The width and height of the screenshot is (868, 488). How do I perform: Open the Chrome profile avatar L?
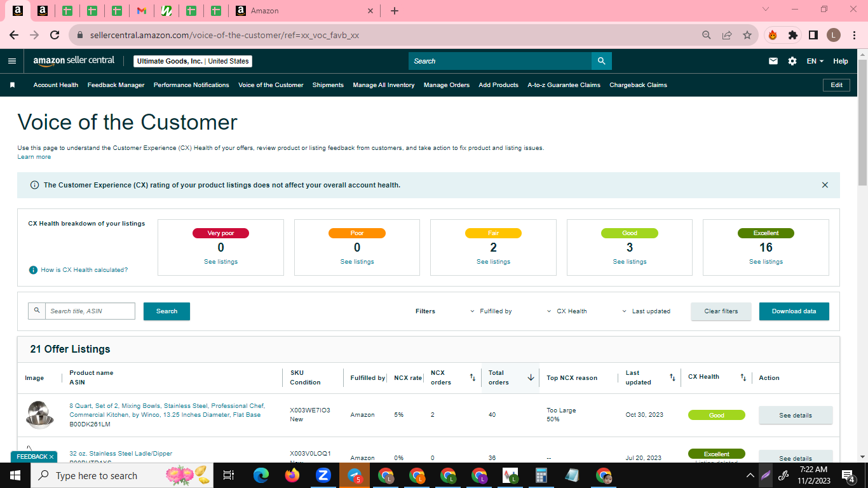coord(834,35)
